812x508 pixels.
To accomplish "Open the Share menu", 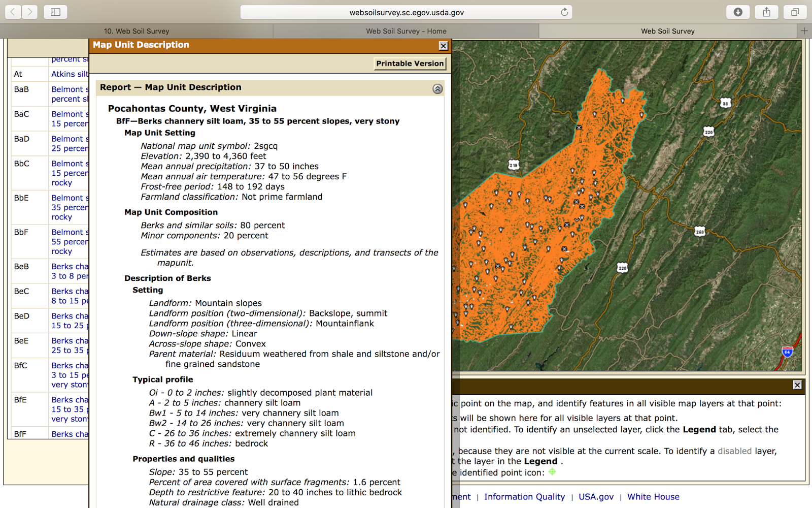I will 766,12.
